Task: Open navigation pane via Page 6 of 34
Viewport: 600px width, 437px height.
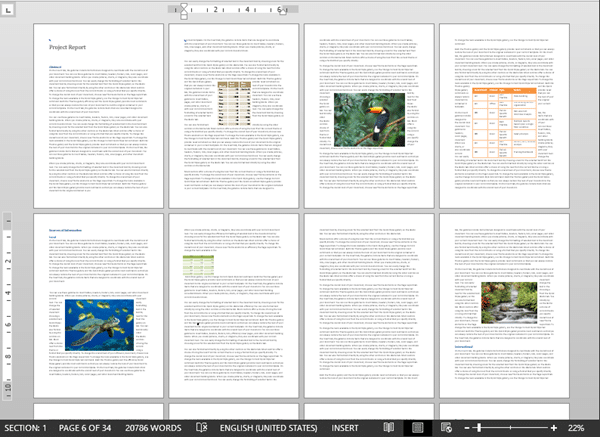Action: [85, 427]
